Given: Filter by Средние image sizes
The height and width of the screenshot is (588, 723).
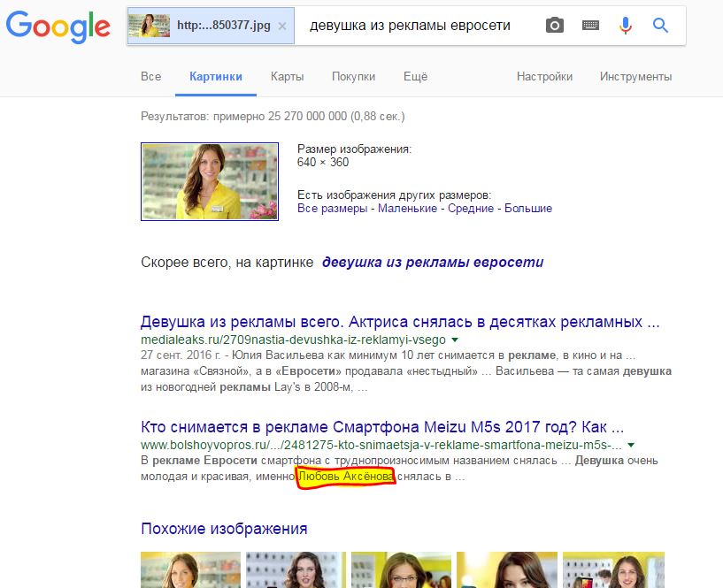Looking at the screenshot, I should (x=471, y=209).
